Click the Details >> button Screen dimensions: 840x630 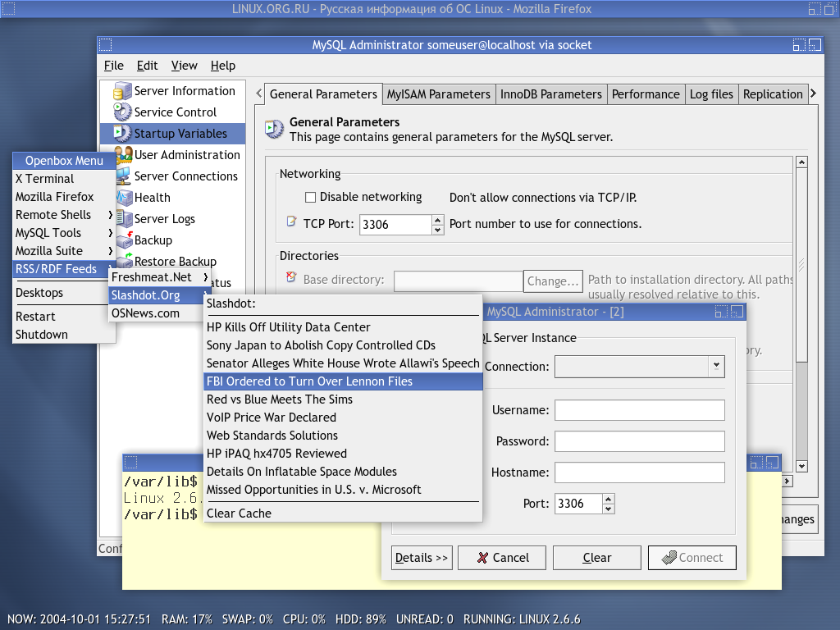pyautogui.click(x=422, y=558)
